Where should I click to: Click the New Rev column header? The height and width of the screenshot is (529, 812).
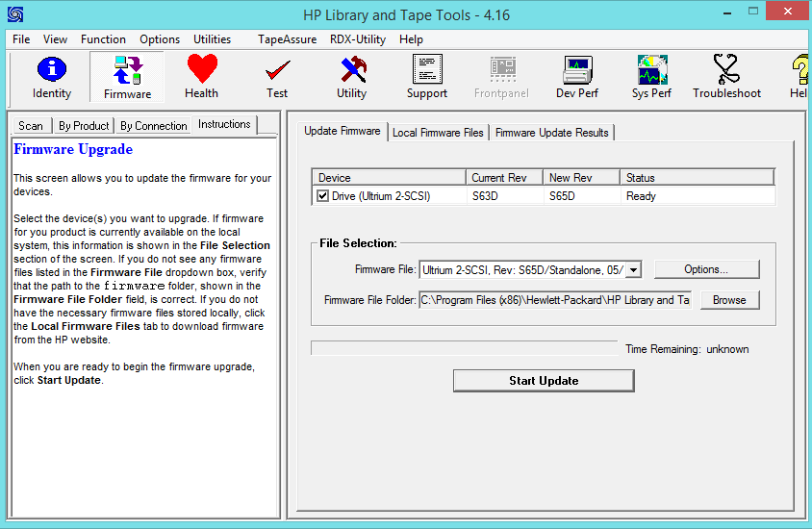pyautogui.click(x=581, y=178)
